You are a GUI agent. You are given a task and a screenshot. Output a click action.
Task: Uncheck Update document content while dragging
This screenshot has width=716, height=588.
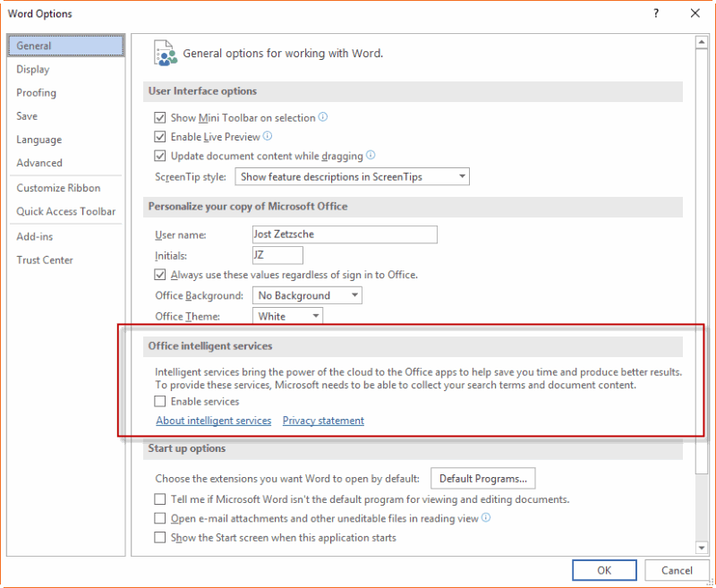click(160, 156)
